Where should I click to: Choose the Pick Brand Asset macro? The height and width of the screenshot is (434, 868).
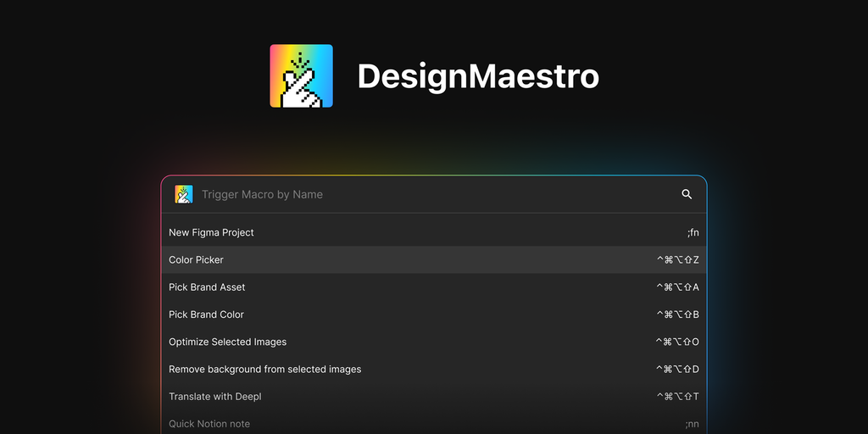coord(434,287)
